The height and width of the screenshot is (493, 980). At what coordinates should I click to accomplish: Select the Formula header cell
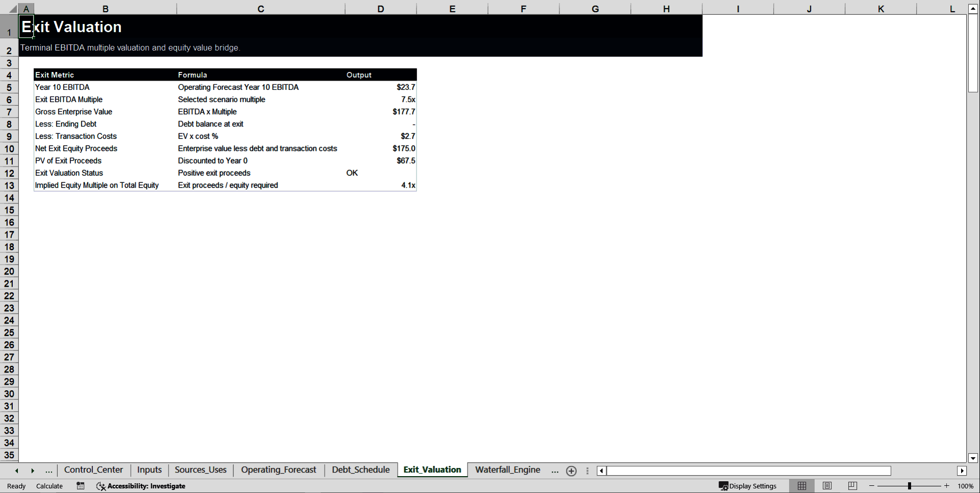(261, 75)
